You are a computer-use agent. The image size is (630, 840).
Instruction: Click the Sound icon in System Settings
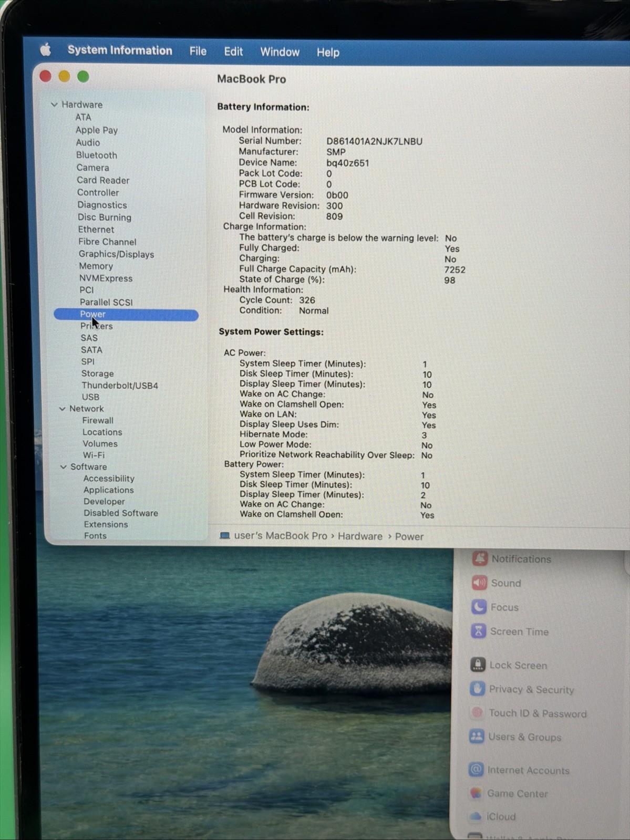[x=479, y=582]
